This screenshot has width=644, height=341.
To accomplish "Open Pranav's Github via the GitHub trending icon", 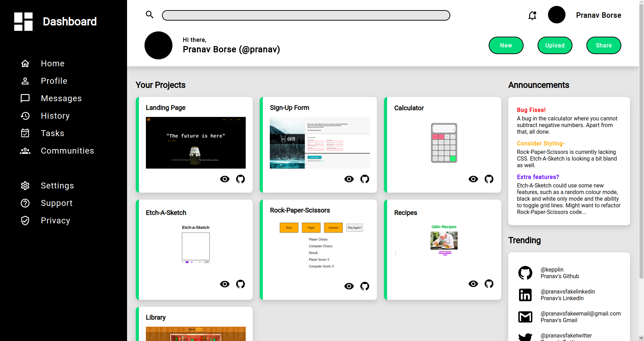I will point(525,273).
